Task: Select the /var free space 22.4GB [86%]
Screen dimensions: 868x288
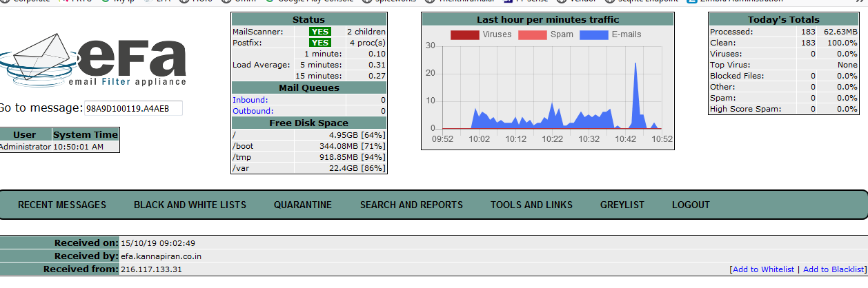Action: coord(357,168)
